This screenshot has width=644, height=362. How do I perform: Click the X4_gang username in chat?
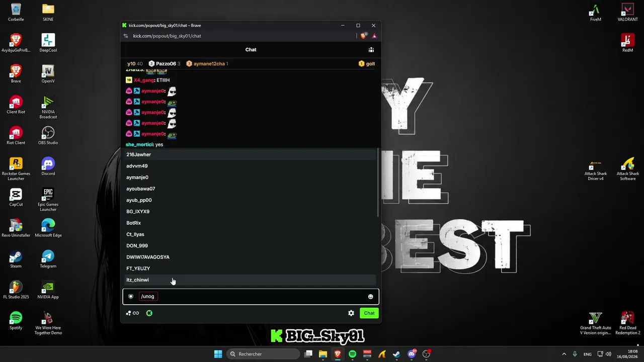tap(144, 80)
